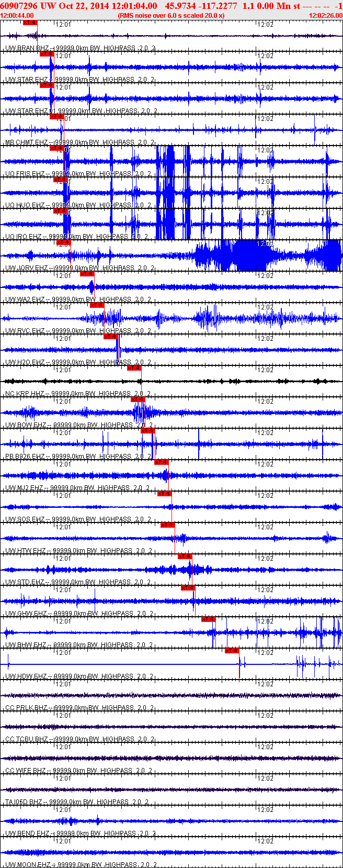Select the UW HTW EHZ station label

point(79,551)
